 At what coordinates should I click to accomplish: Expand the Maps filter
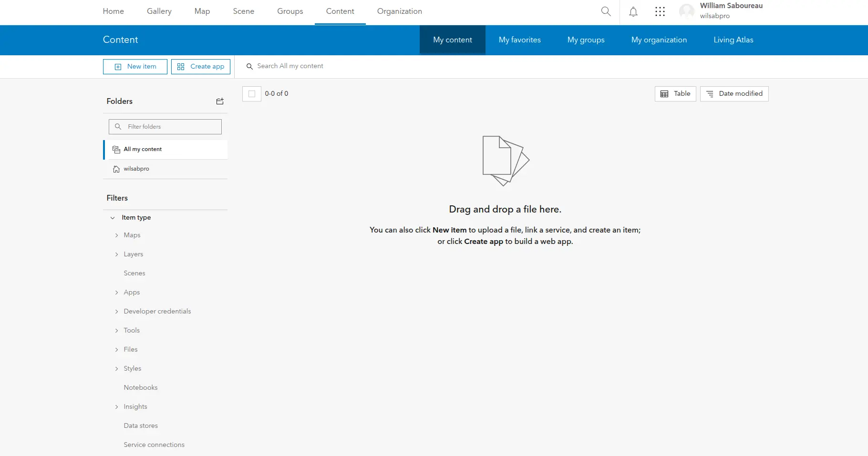[x=116, y=235]
